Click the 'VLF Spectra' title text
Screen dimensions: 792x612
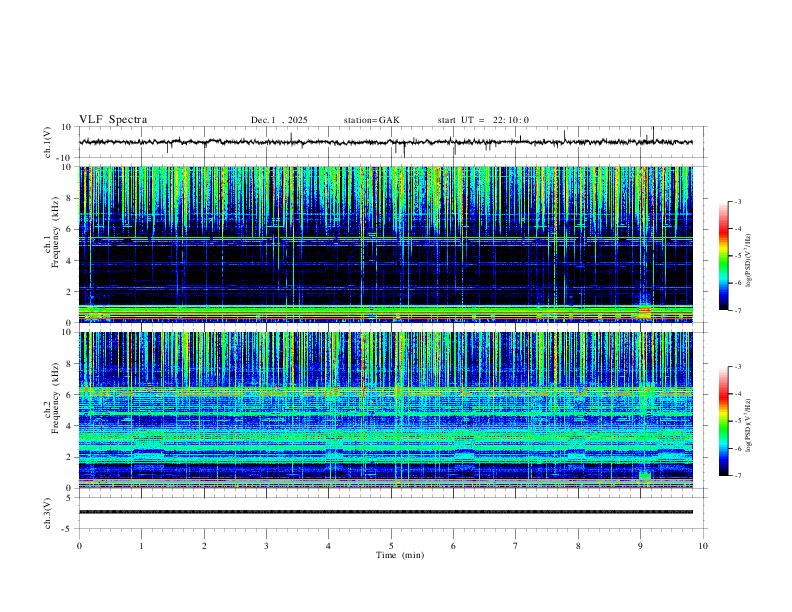click(113, 120)
